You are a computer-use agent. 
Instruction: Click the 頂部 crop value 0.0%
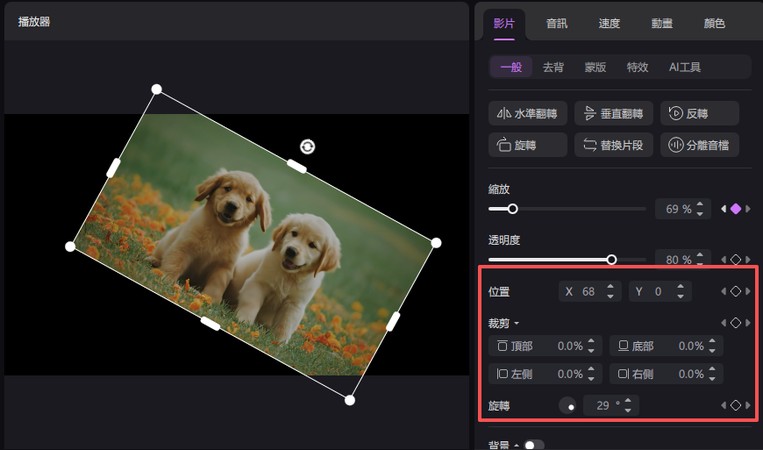click(x=570, y=346)
